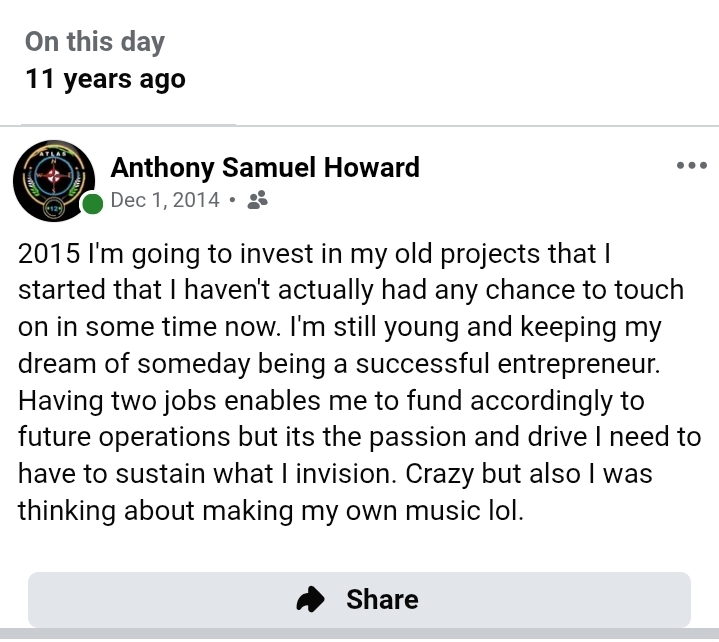
Task: Select the On this day heading
Action: 94,42
